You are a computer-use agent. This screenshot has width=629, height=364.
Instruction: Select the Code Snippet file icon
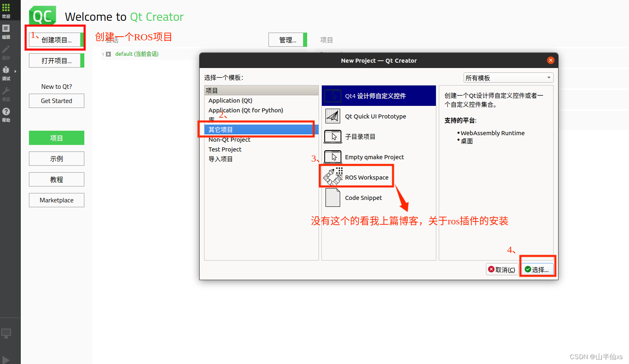coord(333,197)
